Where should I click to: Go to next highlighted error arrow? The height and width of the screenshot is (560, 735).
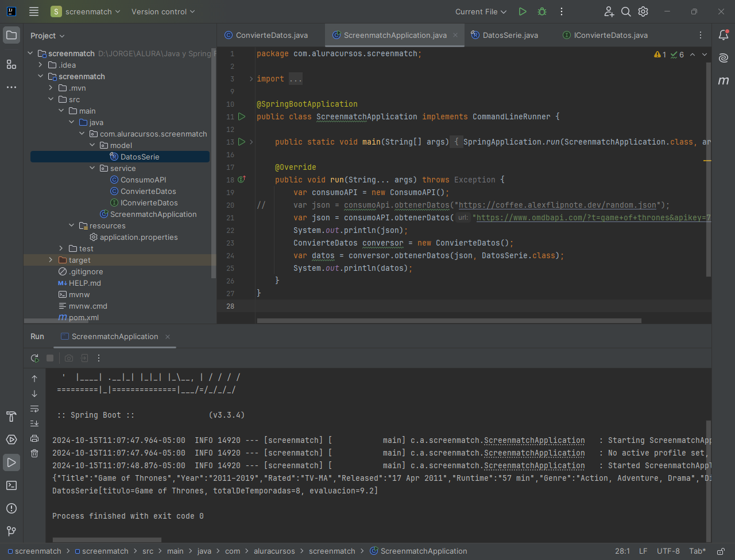[x=705, y=55]
